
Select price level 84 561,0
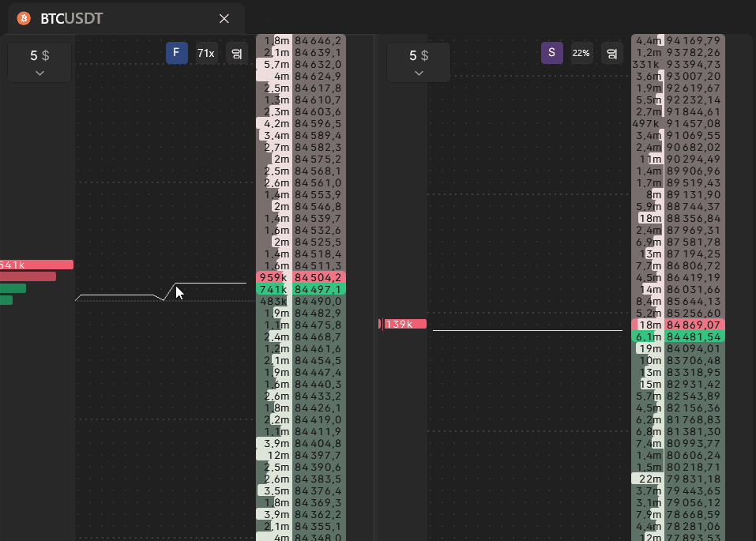tap(318, 182)
